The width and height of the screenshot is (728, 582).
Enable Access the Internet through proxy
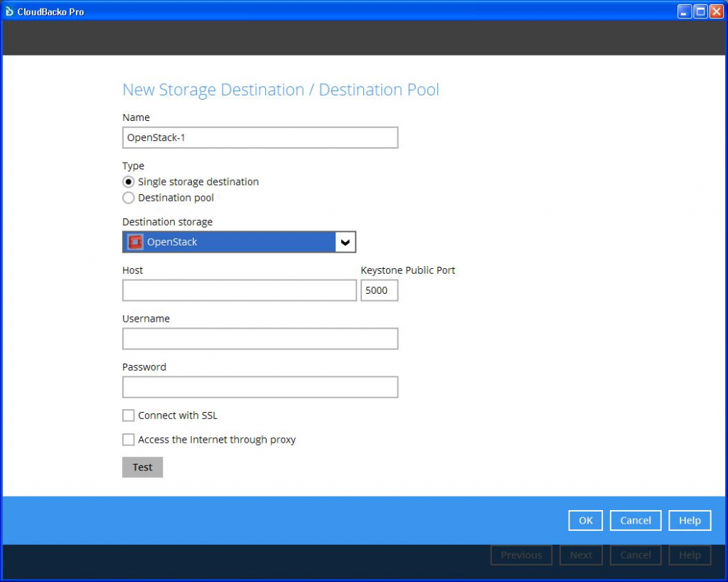tap(129, 440)
